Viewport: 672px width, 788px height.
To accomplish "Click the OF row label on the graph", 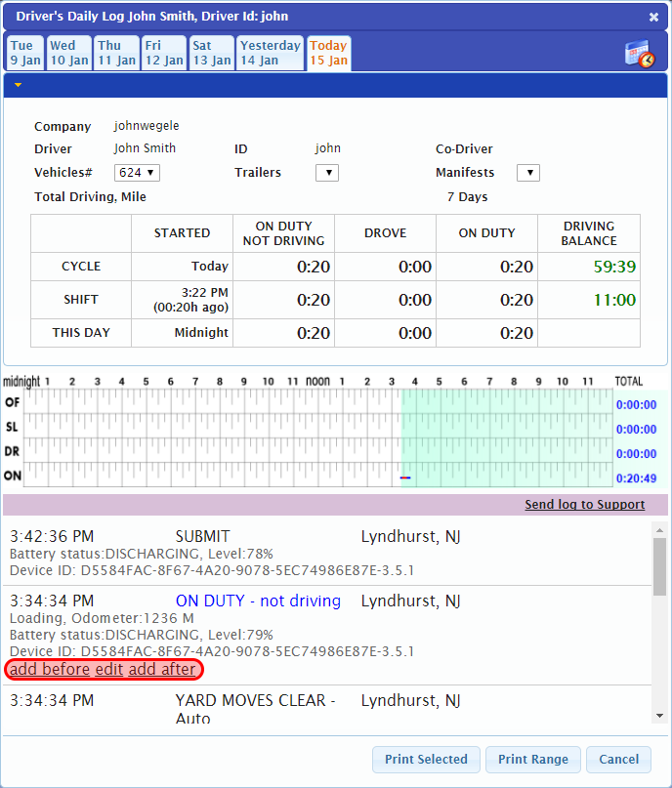I will tap(12, 402).
